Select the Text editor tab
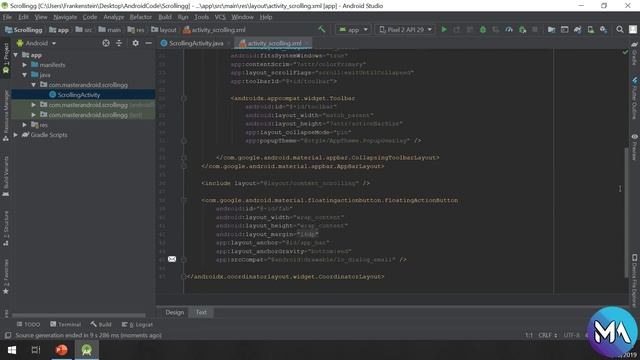This screenshot has height=360, width=640. tap(201, 312)
